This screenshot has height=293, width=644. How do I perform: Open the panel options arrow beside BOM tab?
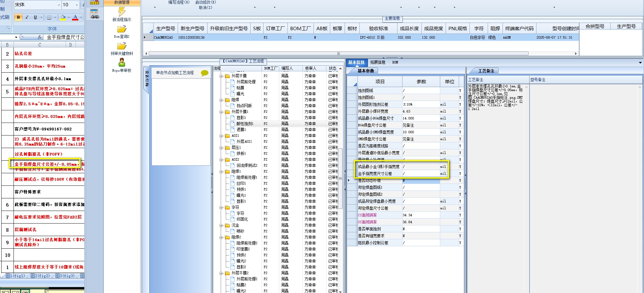point(640,63)
